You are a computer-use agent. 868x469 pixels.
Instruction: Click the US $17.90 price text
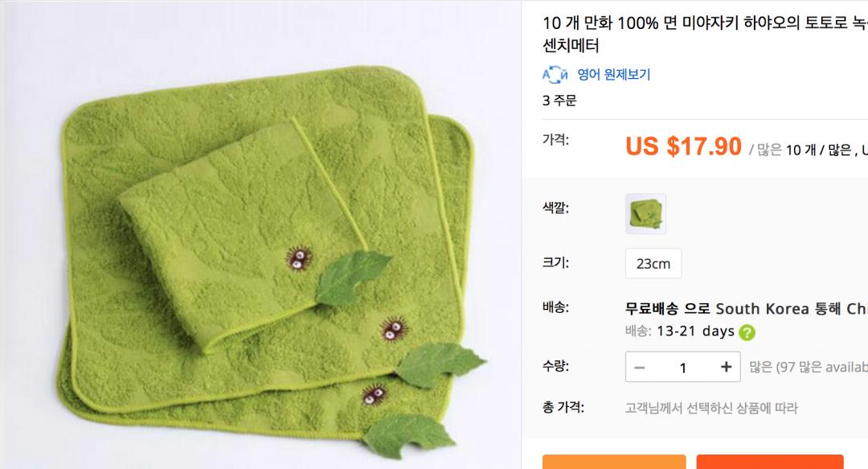click(683, 146)
